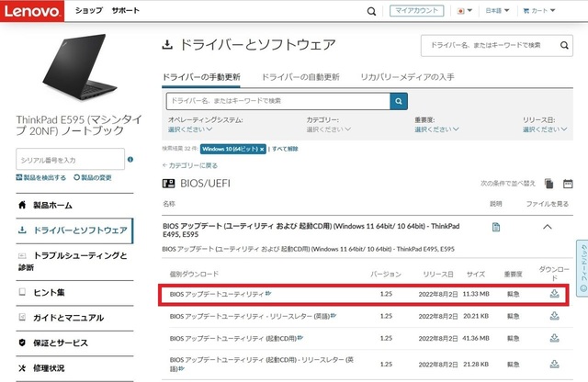Click the マイアカウント button
This screenshot has width=588, height=382.
[416, 10]
